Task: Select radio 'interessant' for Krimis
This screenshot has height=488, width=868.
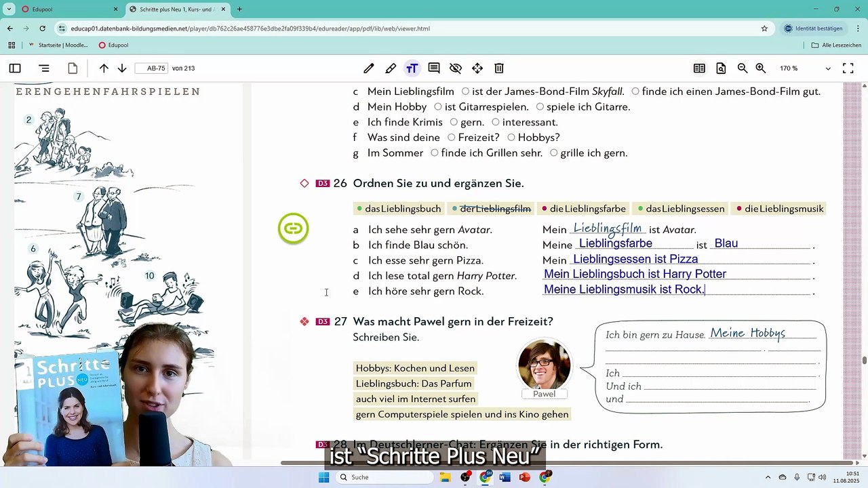Action: (x=496, y=122)
